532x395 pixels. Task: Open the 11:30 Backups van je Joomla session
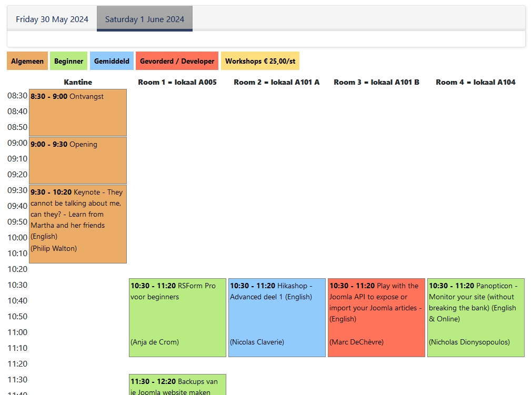coord(177,385)
